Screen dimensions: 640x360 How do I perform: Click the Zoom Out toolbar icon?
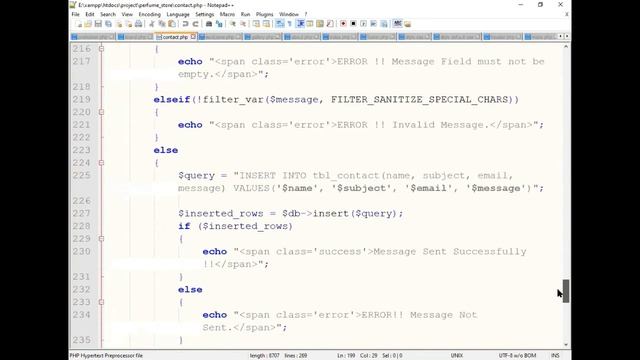pyautogui.click(x=243, y=24)
